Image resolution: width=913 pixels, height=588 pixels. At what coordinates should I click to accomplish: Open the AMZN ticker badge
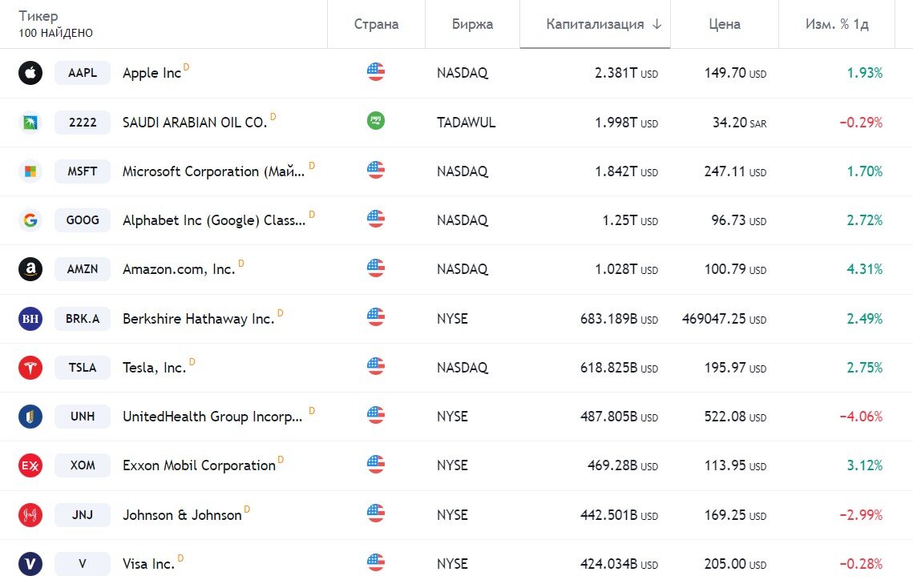pos(82,269)
